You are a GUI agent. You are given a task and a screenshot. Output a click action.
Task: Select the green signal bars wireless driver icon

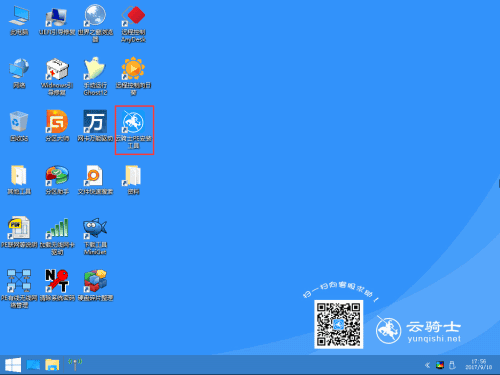tap(57, 236)
